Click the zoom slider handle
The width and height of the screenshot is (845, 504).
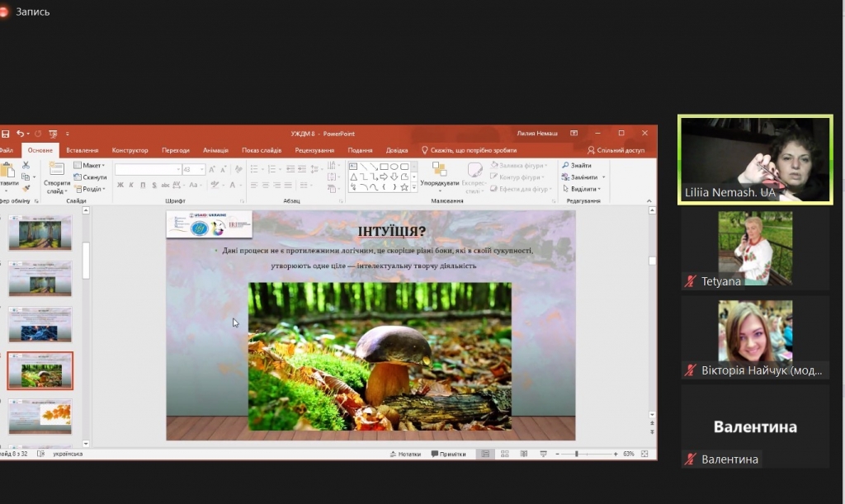click(576, 454)
